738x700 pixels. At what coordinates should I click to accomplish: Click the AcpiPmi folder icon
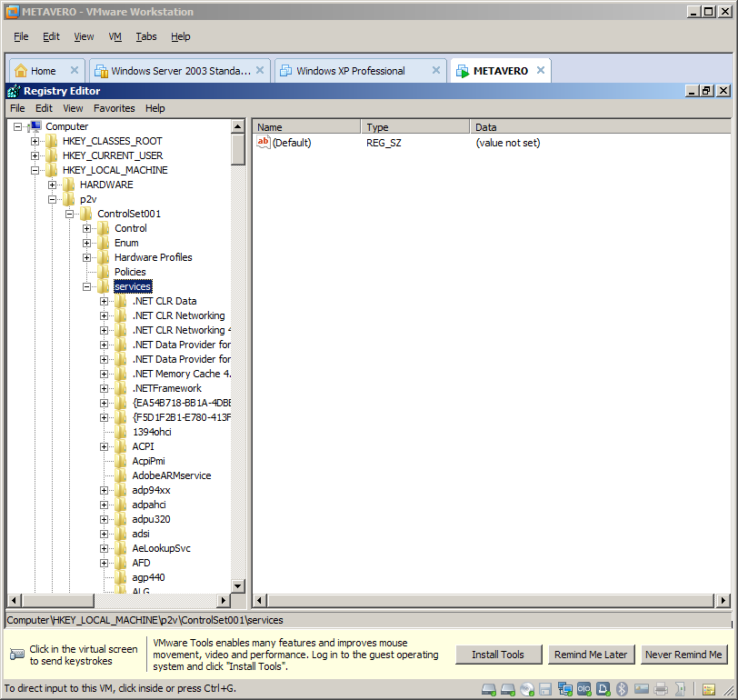121,461
